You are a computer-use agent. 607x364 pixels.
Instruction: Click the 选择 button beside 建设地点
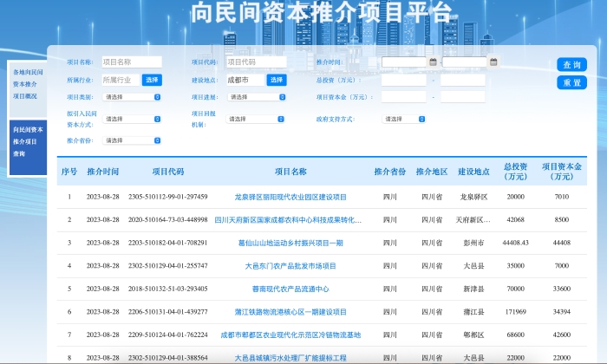(276, 80)
